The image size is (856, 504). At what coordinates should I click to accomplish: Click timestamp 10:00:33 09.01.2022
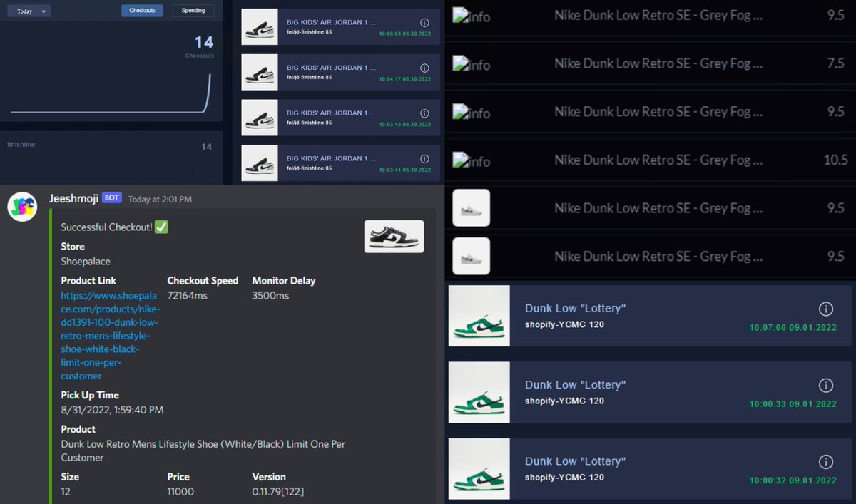[x=793, y=404]
